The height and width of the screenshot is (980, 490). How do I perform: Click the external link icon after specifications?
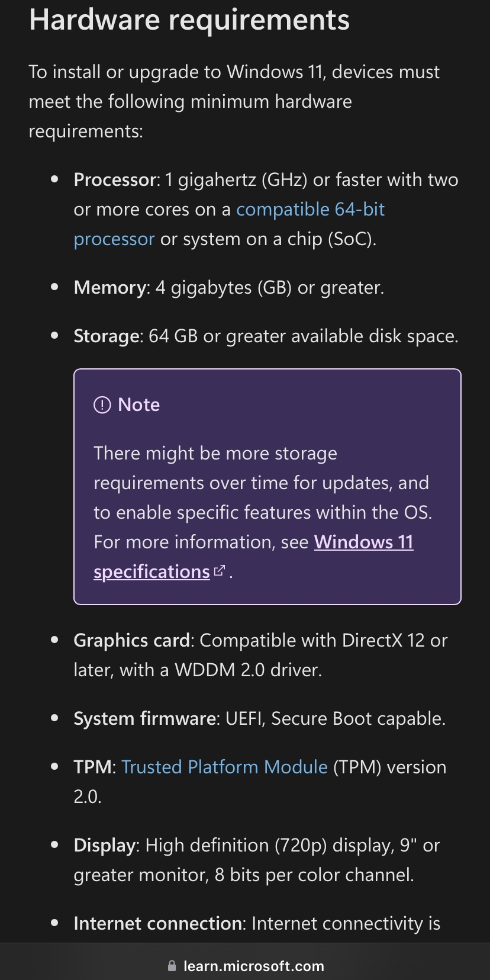220,571
